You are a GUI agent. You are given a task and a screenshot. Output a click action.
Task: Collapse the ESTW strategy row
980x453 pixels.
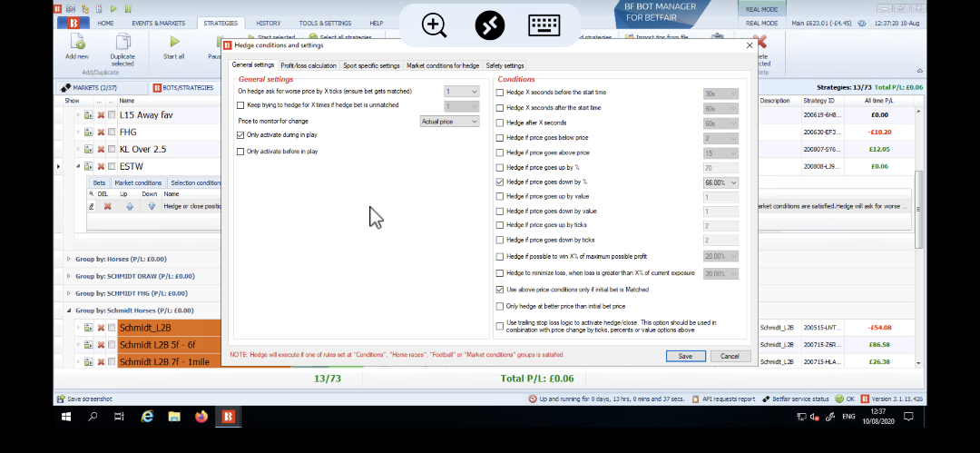click(x=79, y=166)
